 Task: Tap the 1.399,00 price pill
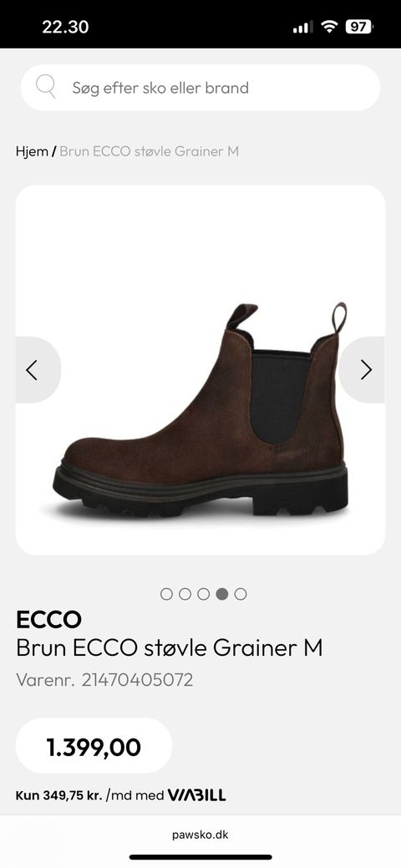(x=94, y=746)
